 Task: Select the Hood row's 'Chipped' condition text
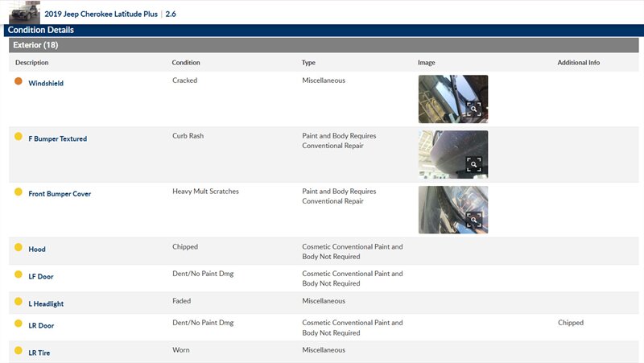[185, 247]
